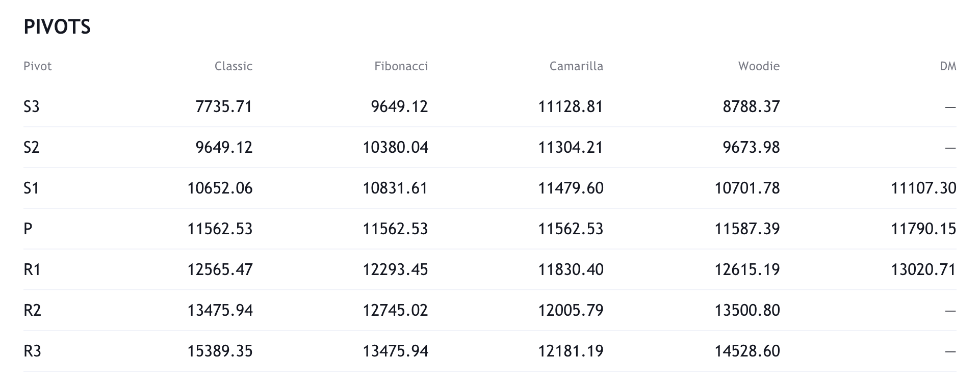Click the P pivot row label
980x385 pixels.
pyautogui.click(x=28, y=229)
